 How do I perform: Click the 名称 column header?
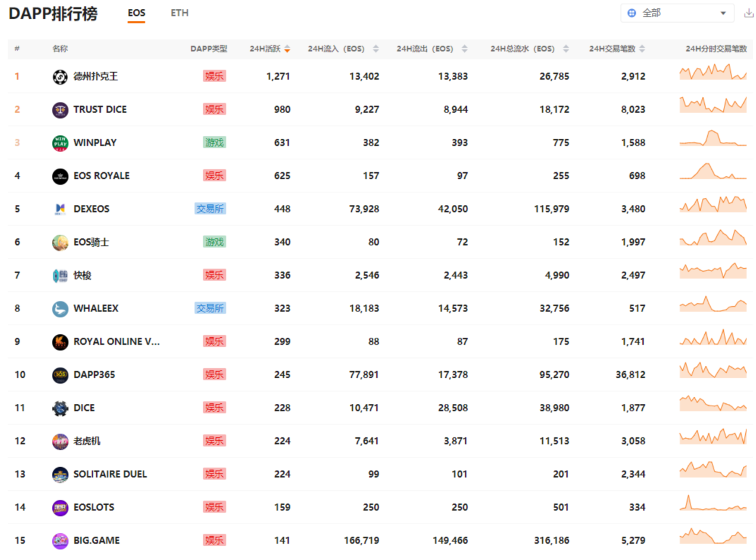(60, 49)
